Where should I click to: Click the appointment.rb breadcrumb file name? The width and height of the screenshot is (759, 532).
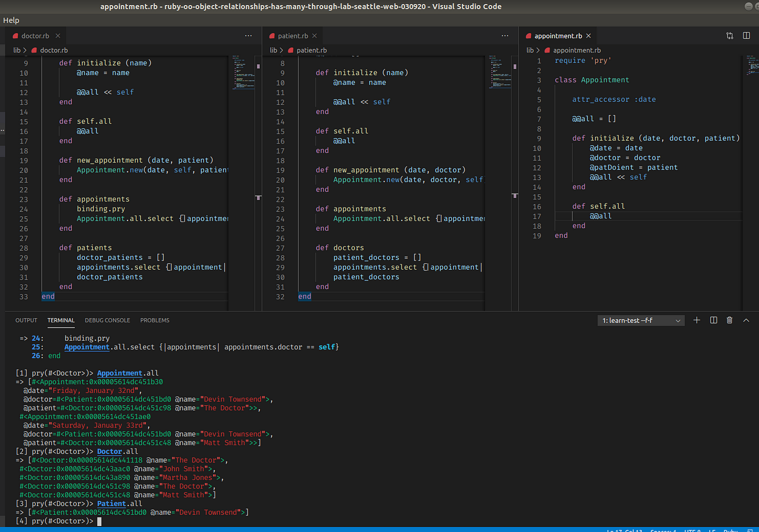point(577,50)
